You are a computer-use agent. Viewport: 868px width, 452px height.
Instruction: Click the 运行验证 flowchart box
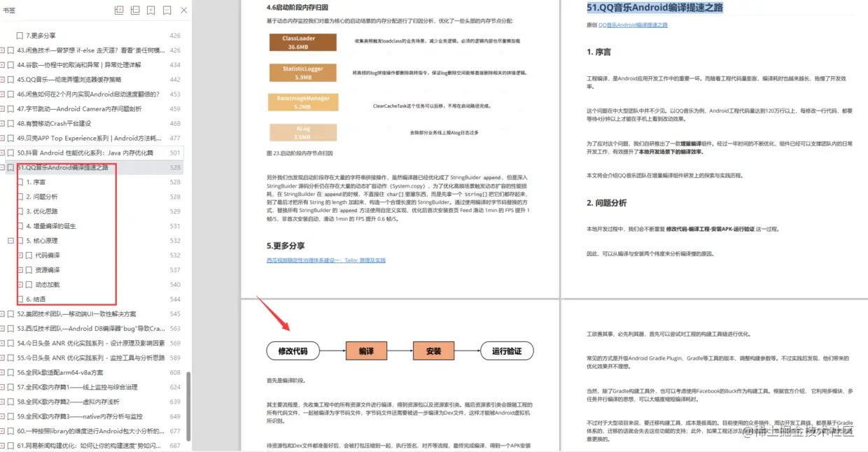pos(507,351)
